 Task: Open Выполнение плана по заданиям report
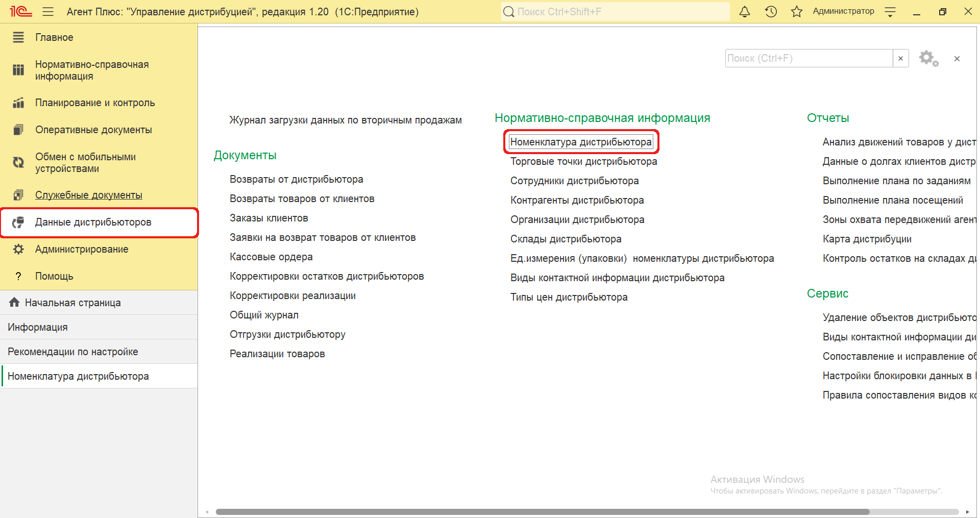(896, 181)
